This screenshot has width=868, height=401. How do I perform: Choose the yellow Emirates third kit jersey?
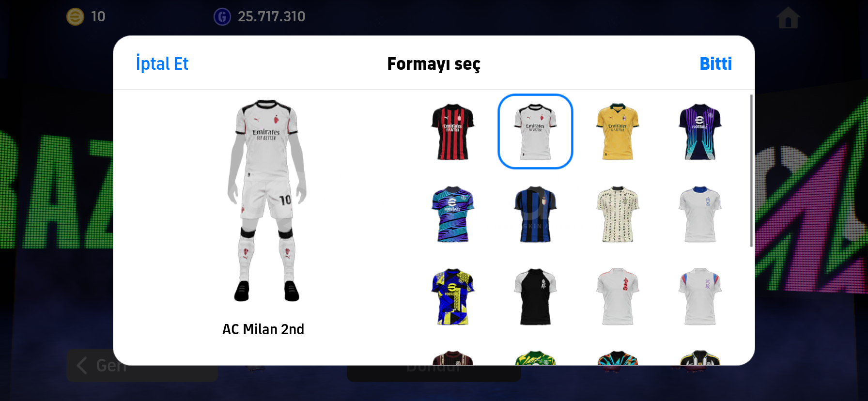point(618,132)
